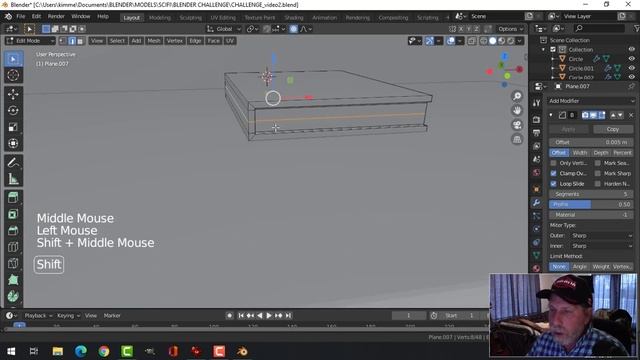
Task: Adjust the Profile slider value
Action: pyautogui.click(x=591, y=204)
